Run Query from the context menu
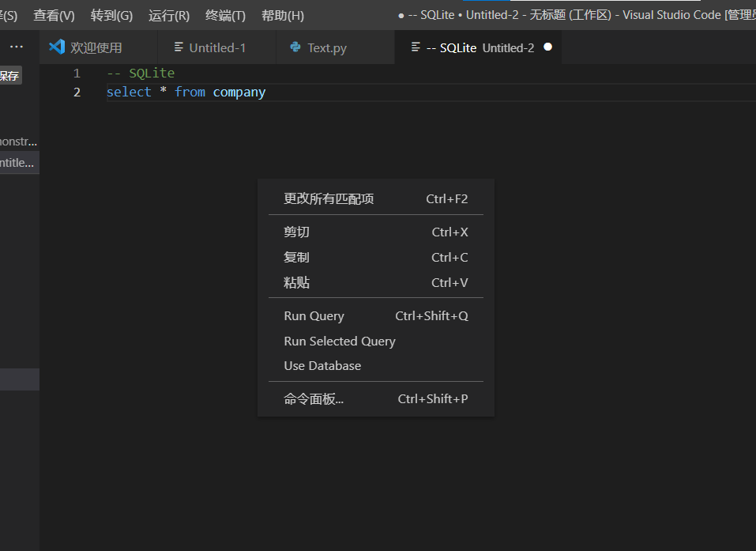The image size is (756, 551). click(x=314, y=315)
